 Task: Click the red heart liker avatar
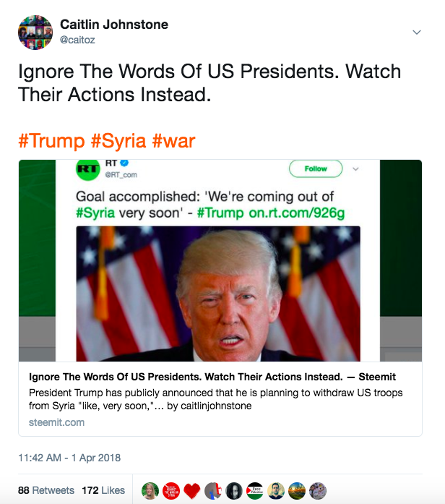tap(191, 491)
